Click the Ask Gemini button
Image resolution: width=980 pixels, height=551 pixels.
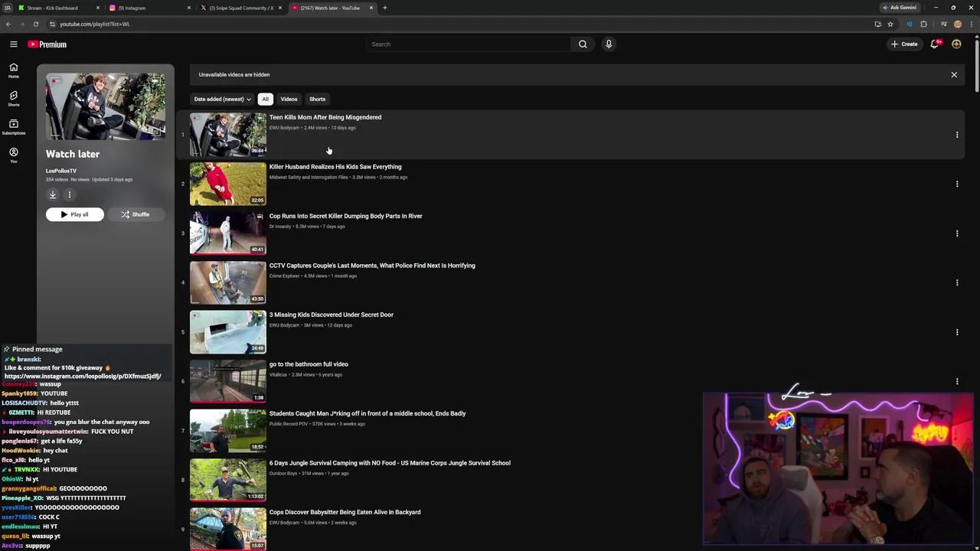click(x=899, y=8)
